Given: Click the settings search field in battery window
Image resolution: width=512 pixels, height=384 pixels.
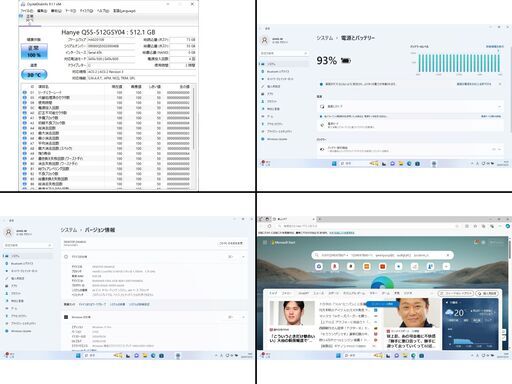Looking at the screenshot, I should tap(284, 53).
